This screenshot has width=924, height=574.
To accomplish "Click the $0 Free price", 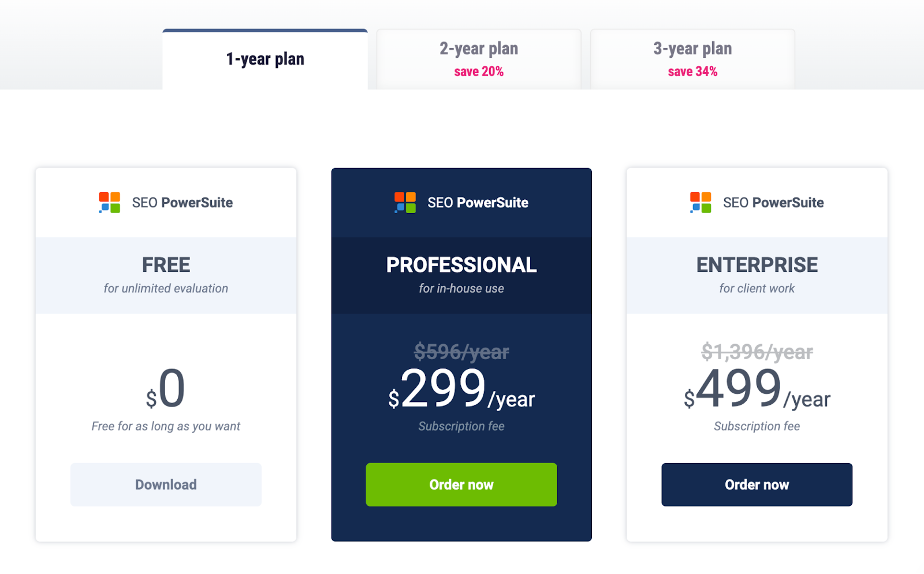I will (x=166, y=390).
